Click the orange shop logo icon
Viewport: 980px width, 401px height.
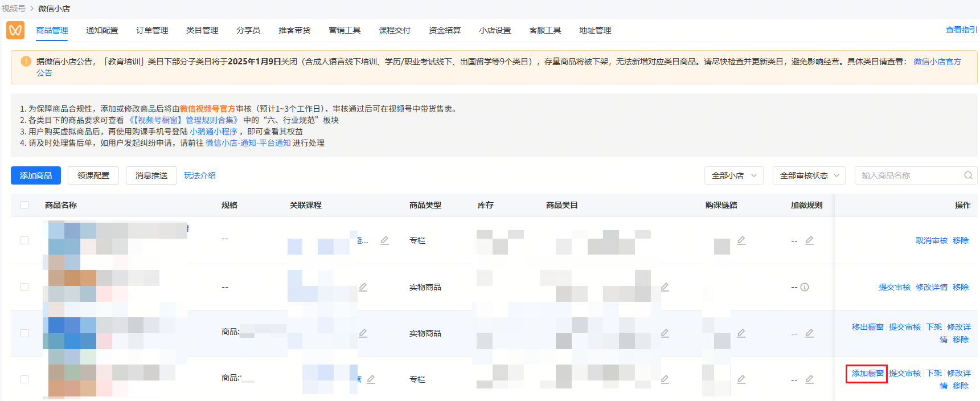[15, 30]
